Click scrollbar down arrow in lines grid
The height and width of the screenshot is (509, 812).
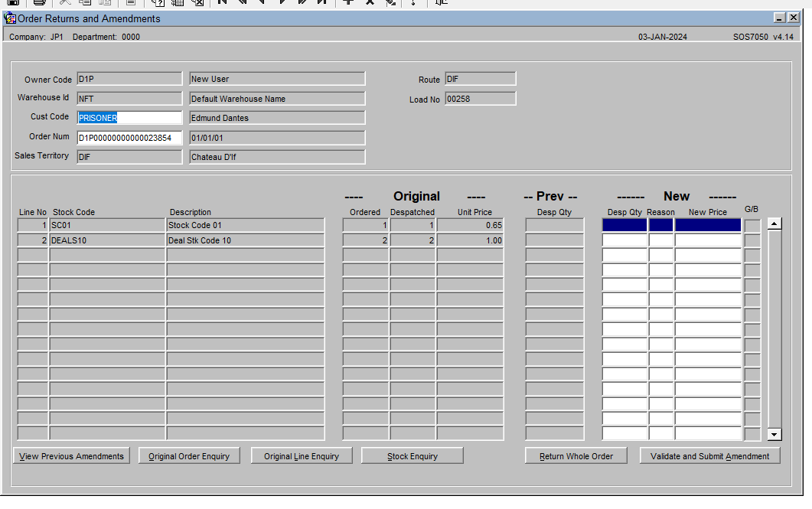pos(774,435)
